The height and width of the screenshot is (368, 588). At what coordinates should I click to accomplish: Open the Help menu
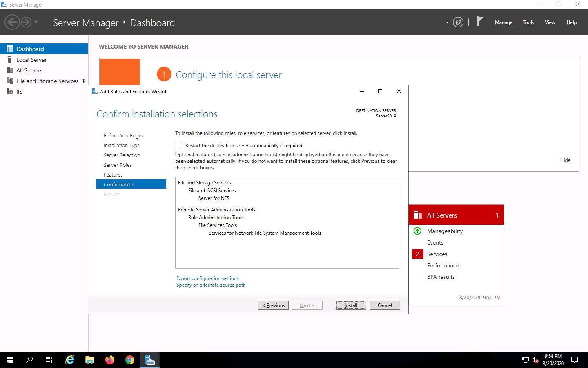point(571,22)
